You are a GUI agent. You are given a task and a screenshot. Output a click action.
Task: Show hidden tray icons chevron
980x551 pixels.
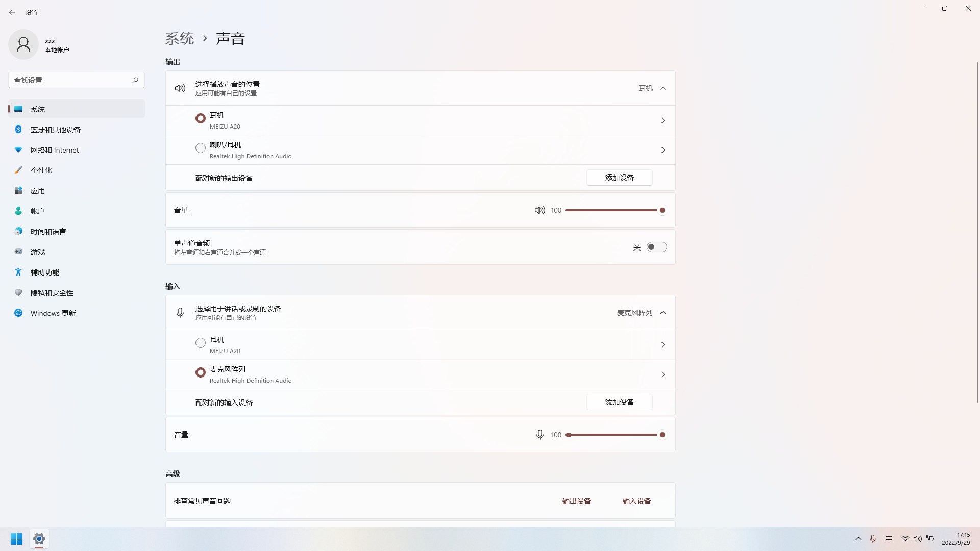[859, 539]
